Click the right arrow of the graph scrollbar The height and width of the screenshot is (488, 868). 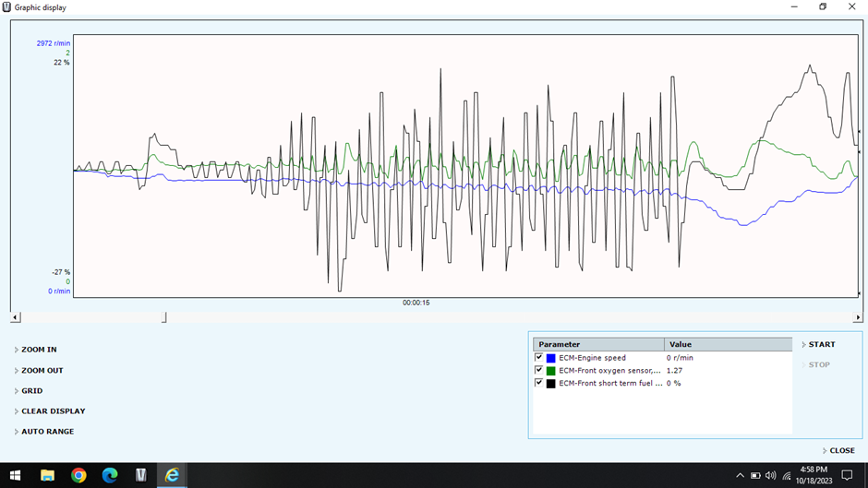(858, 317)
